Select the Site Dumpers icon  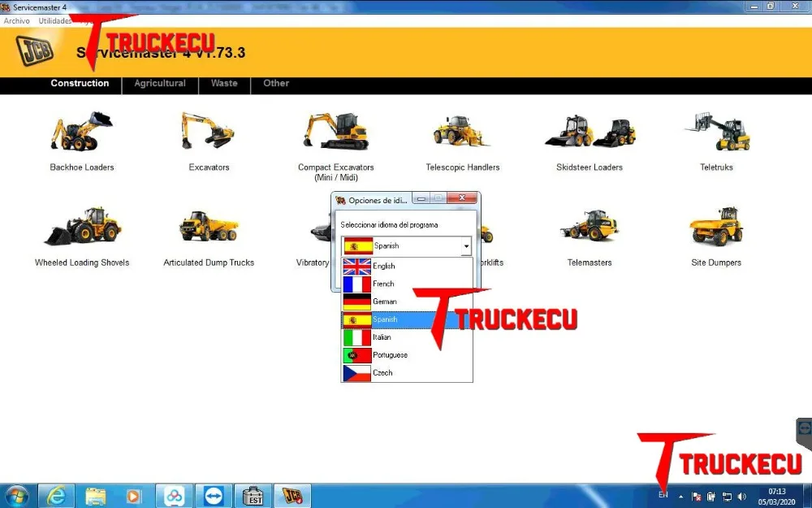click(x=716, y=226)
